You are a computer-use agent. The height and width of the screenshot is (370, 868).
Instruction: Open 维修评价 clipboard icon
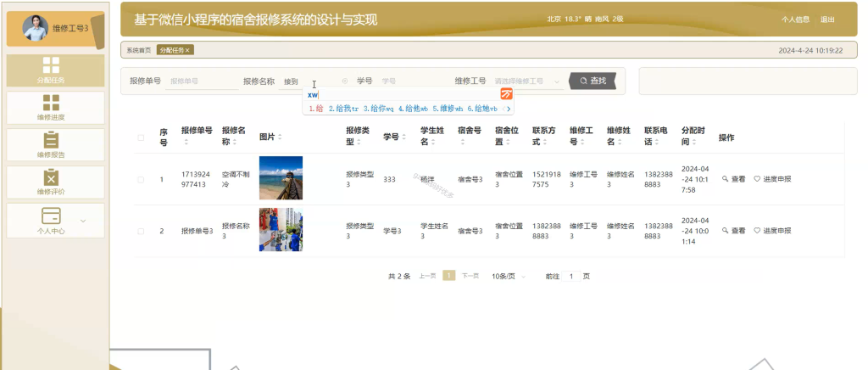[51, 177]
